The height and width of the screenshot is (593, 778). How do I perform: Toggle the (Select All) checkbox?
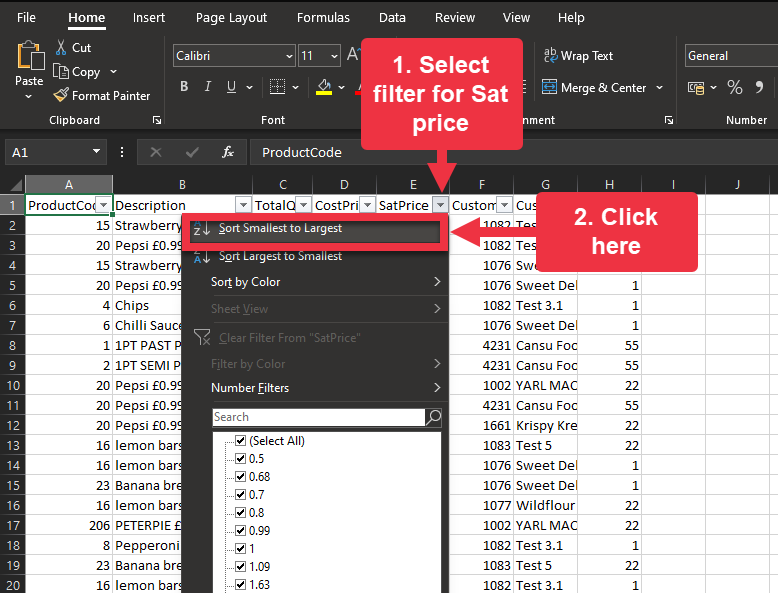pos(241,441)
